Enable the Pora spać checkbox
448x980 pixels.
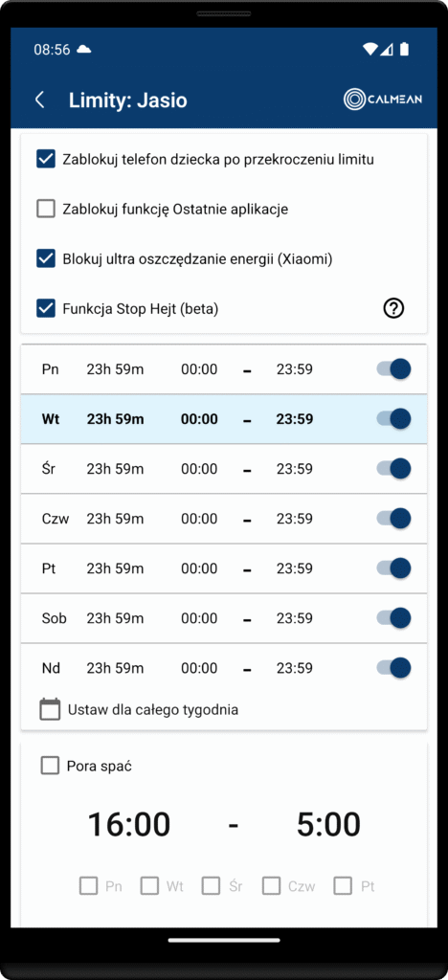pyautogui.click(x=50, y=766)
